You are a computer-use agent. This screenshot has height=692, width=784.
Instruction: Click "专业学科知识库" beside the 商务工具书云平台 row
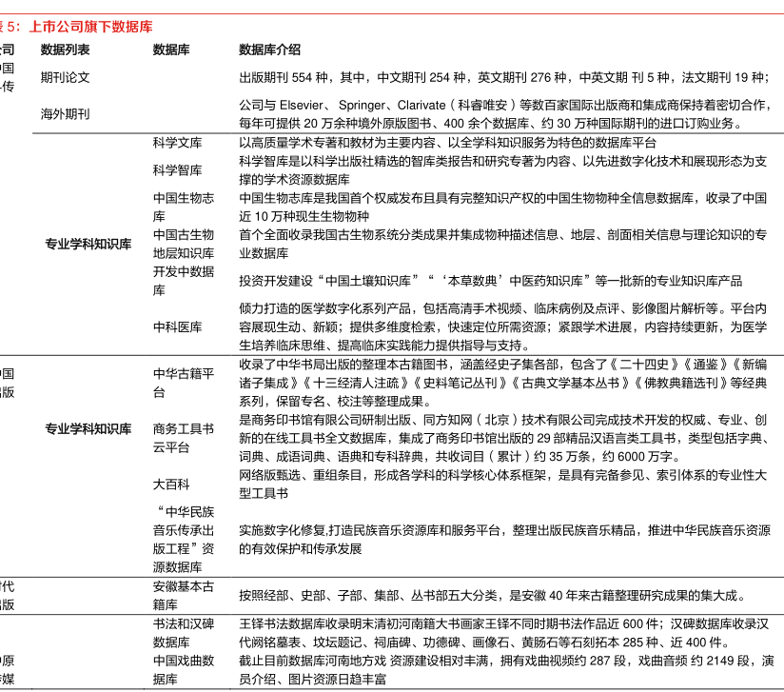88,428
